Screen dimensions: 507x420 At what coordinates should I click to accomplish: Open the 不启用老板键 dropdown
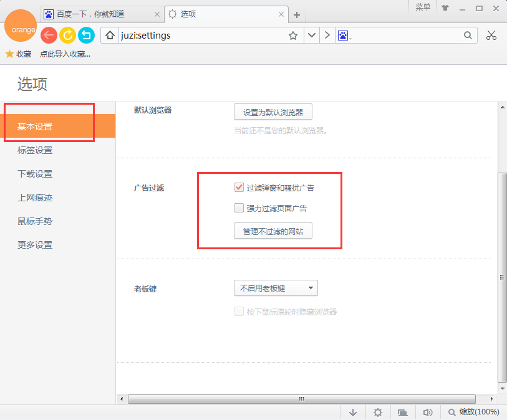[x=276, y=288]
